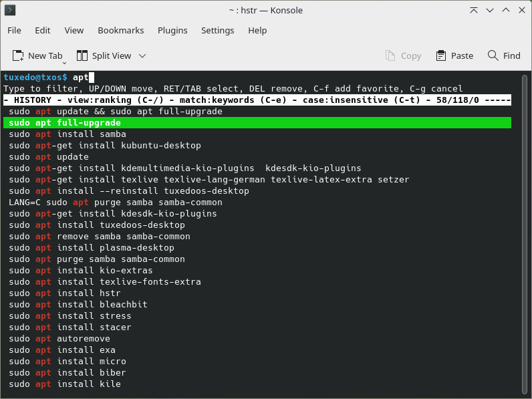Select highlighted 'sudo apt full-upgrade' entry
This screenshot has width=532, height=399.
tap(257, 123)
